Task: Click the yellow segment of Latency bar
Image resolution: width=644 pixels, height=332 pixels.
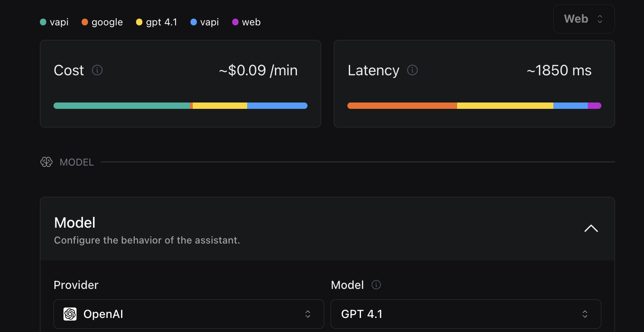Action: coord(505,106)
